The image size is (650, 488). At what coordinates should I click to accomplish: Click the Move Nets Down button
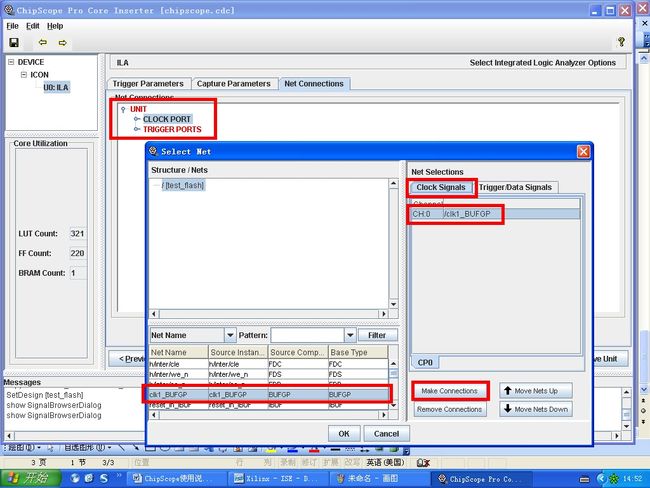(536, 409)
